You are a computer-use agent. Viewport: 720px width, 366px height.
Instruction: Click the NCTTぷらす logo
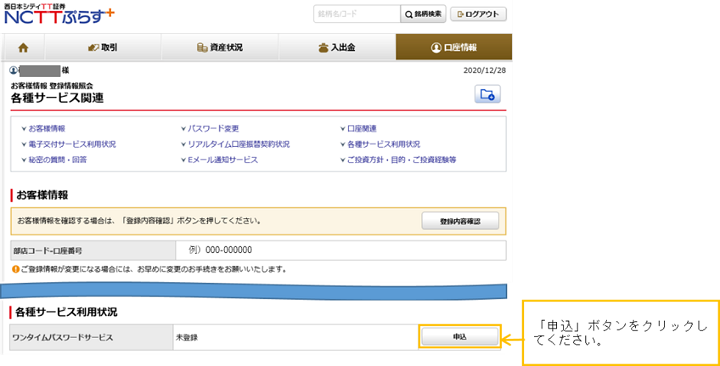59,14
